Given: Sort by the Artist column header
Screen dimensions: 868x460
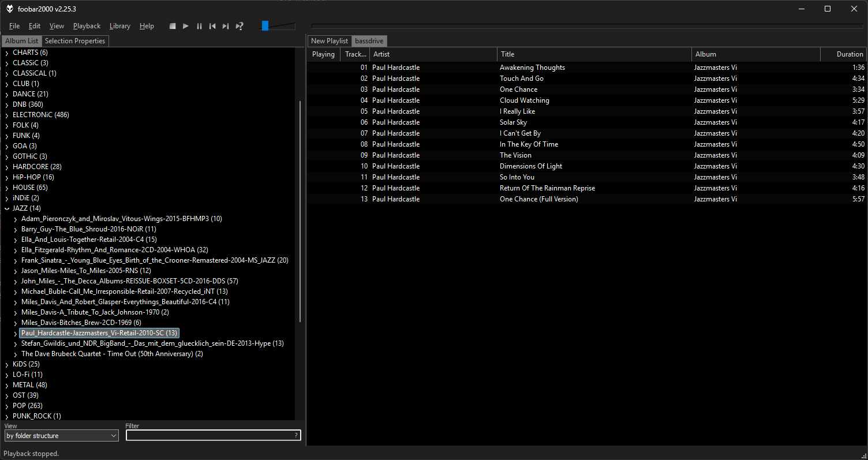Looking at the screenshot, I should 433,54.
